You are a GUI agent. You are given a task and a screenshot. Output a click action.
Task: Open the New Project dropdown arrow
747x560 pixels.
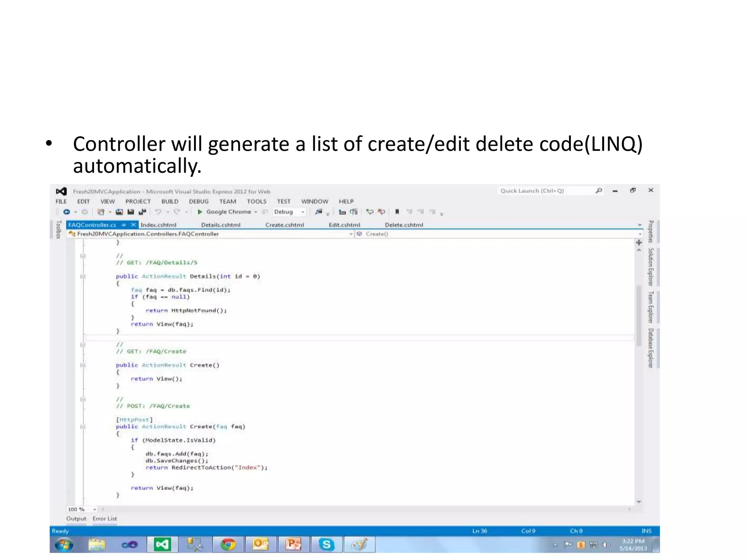[x=110, y=212]
